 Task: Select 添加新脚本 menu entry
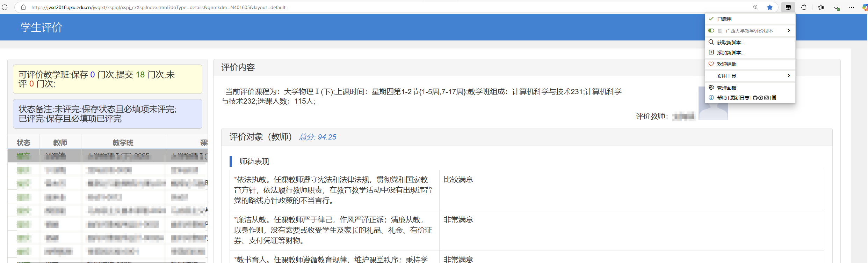[x=731, y=53]
